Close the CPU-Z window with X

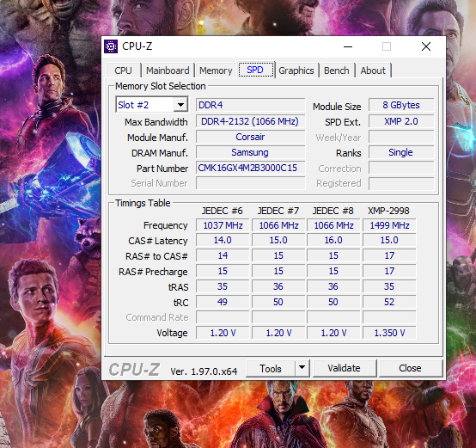(426, 46)
